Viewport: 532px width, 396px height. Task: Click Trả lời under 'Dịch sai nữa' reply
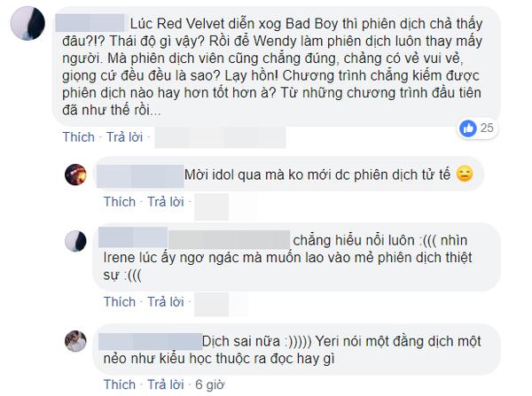pyautogui.click(x=166, y=384)
